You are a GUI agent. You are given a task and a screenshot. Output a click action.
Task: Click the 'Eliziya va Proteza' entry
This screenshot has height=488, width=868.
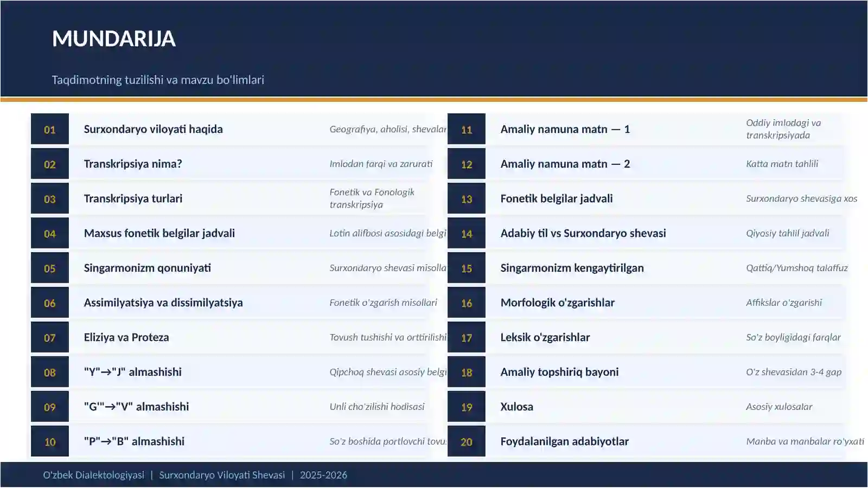pos(126,337)
